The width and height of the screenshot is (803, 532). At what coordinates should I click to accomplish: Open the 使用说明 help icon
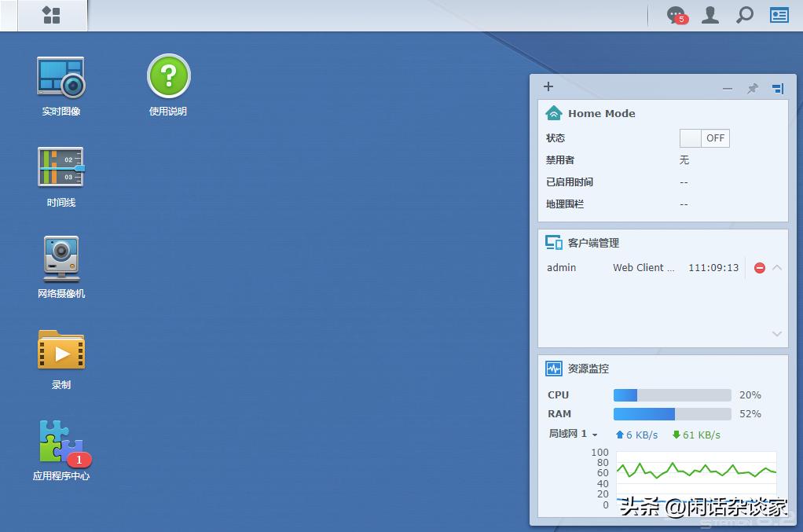pyautogui.click(x=168, y=75)
